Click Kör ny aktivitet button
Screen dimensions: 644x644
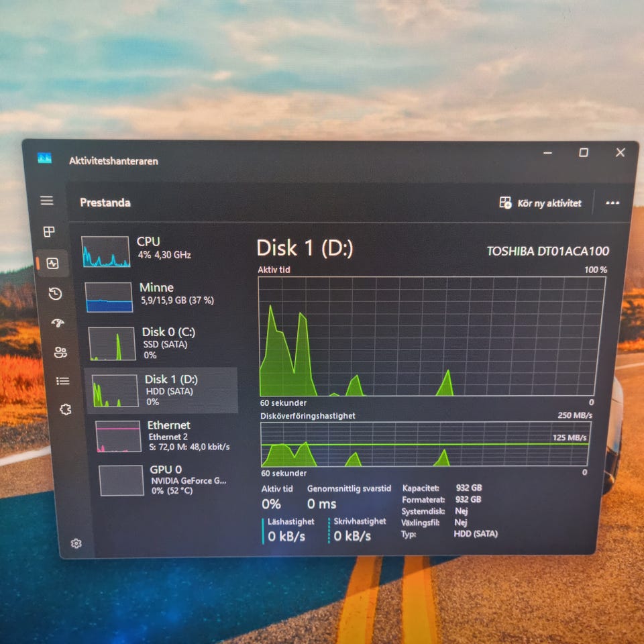click(540, 203)
